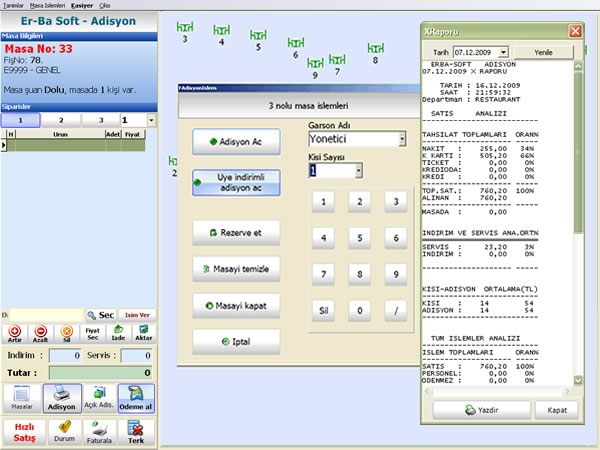Viewport: 600px width, 450px height.
Task: Click Uye indirimli adisyon ac button
Action: (236, 183)
